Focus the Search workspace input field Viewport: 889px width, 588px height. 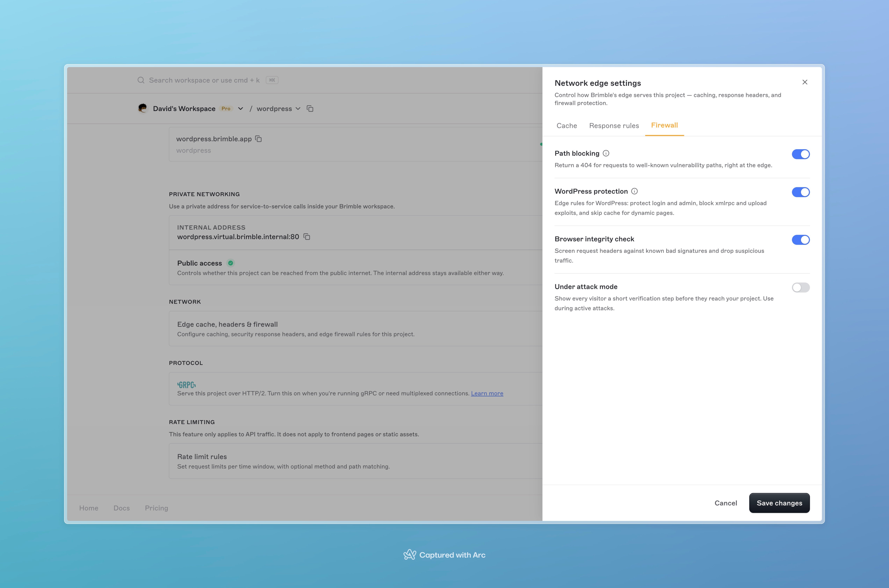click(x=204, y=80)
